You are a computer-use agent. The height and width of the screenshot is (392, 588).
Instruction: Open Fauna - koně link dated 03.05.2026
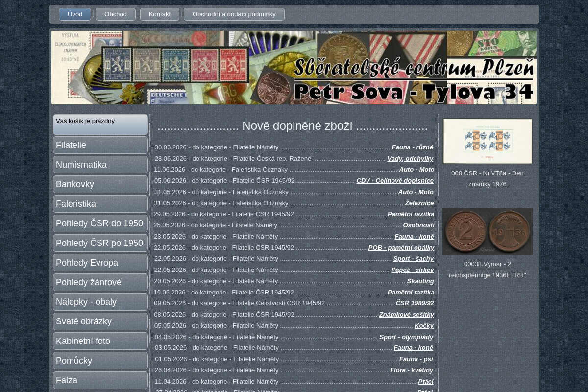point(414,348)
